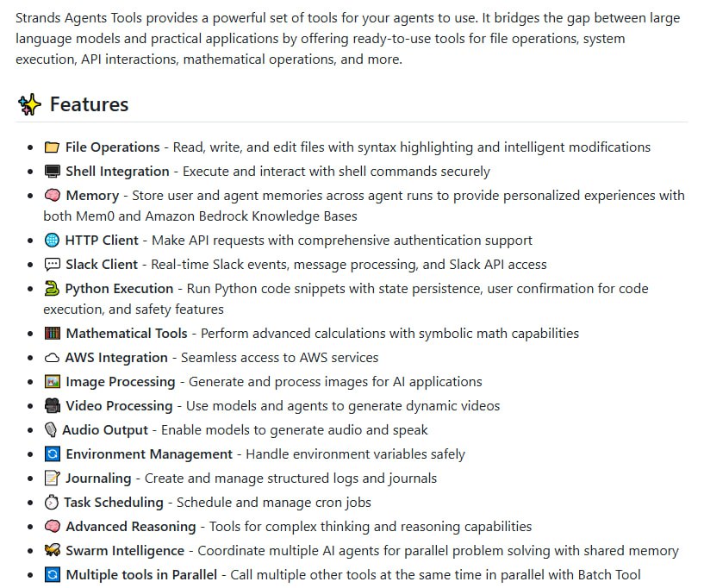Click the memo icon beside Journaling

tap(52, 479)
